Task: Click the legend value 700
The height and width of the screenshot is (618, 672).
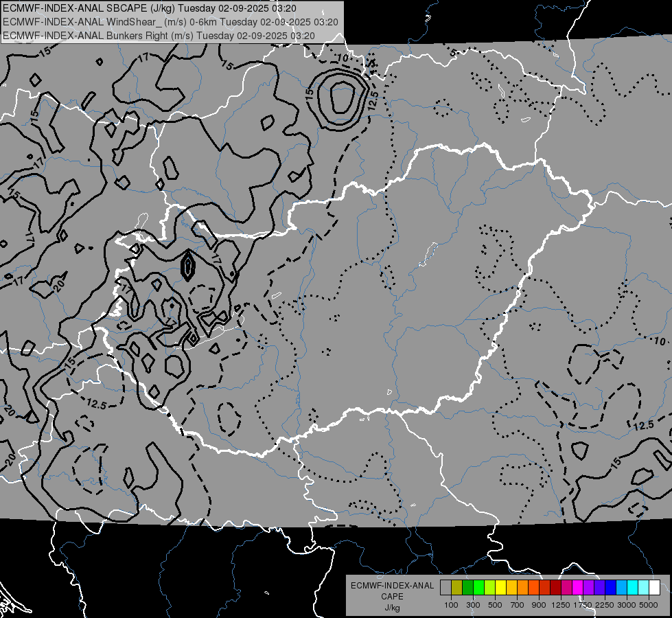Action: [518, 605]
